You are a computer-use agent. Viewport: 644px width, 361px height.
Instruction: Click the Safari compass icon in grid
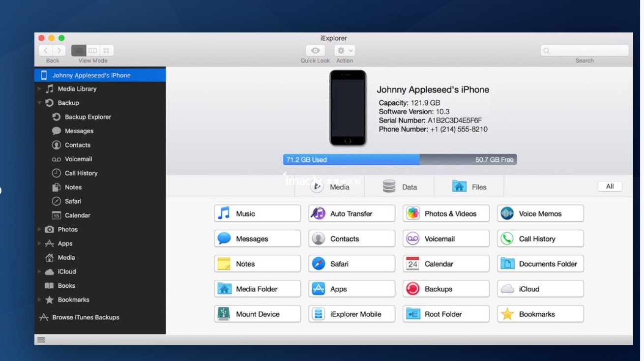319,264
